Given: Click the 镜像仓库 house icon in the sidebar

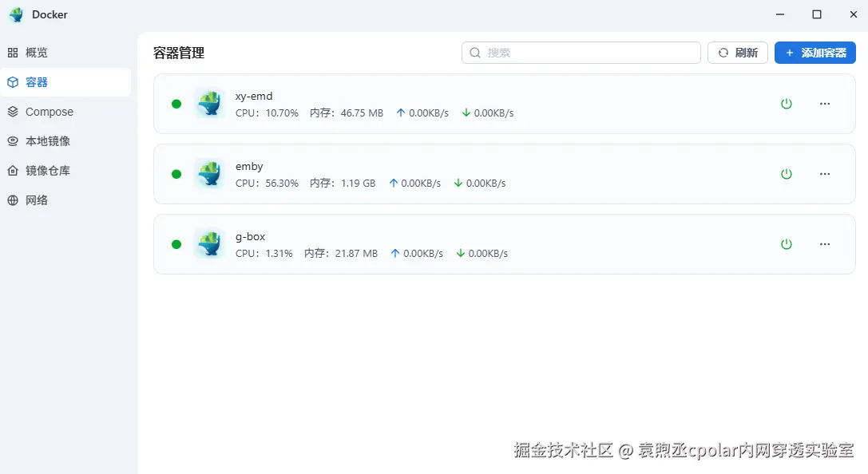Looking at the screenshot, I should [x=13, y=170].
